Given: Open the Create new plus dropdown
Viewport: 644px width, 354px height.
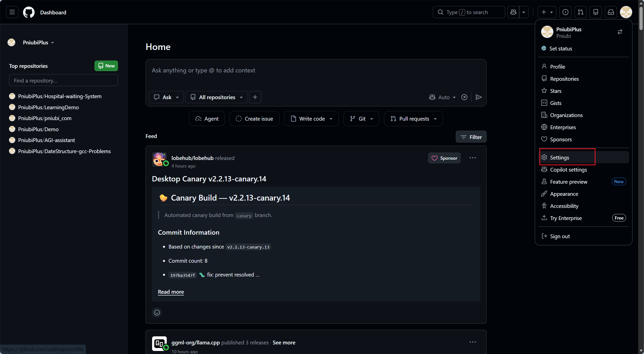Looking at the screenshot, I should coord(547,12).
